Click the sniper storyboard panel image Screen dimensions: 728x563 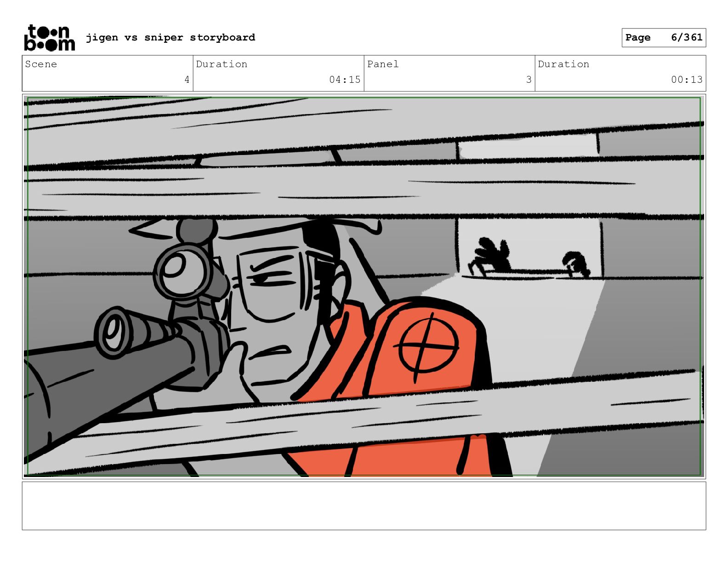click(364, 287)
